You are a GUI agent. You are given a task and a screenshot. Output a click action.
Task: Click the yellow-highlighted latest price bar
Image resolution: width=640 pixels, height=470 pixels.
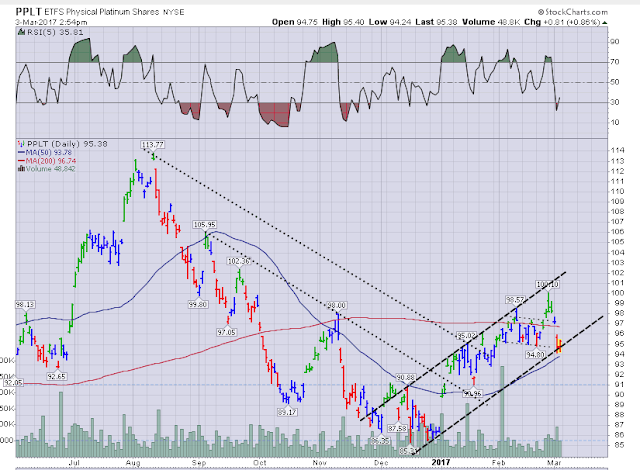coord(559,346)
